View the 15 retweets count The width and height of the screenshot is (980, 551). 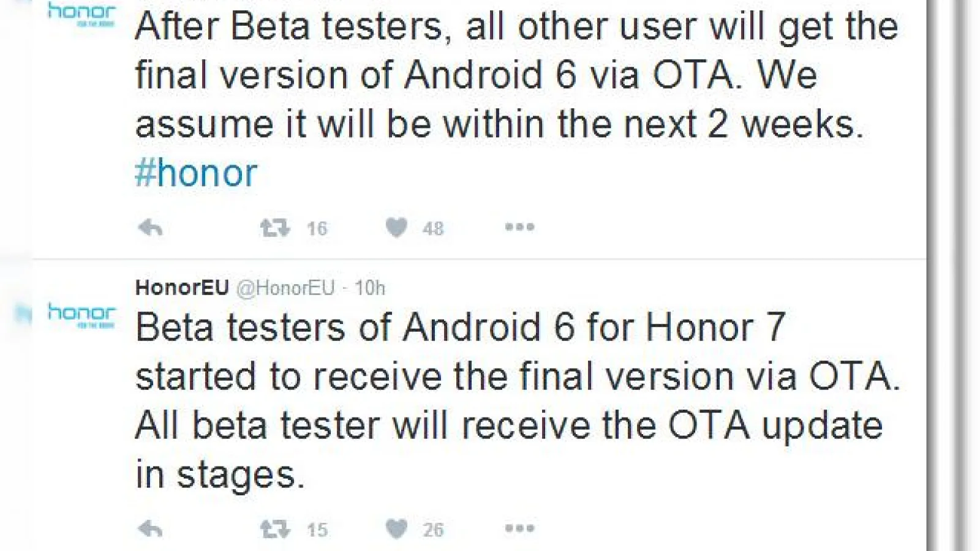tap(317, 530)
